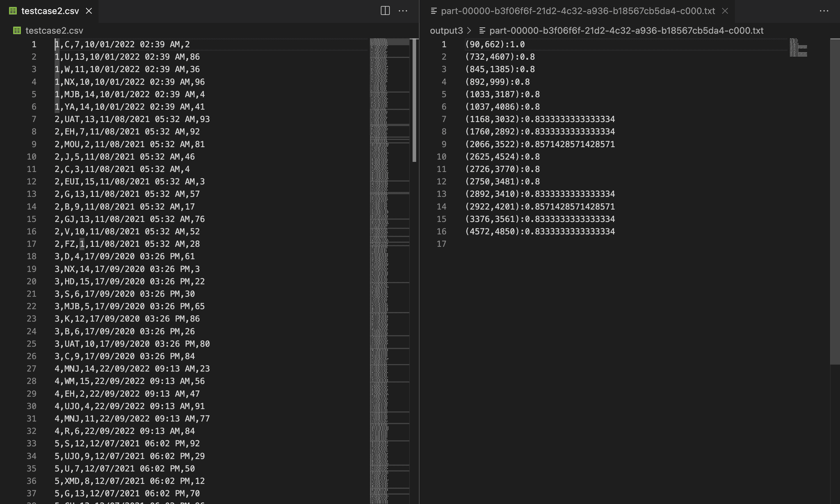Click the left editor minimap
The height and width of the screenshot is (504, 840).
point(390,270)
